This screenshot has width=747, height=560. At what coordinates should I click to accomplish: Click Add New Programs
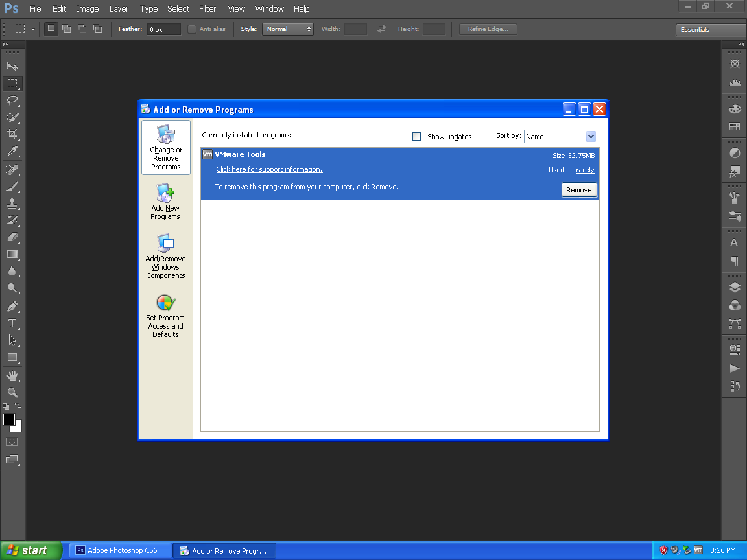click(165, 202)
